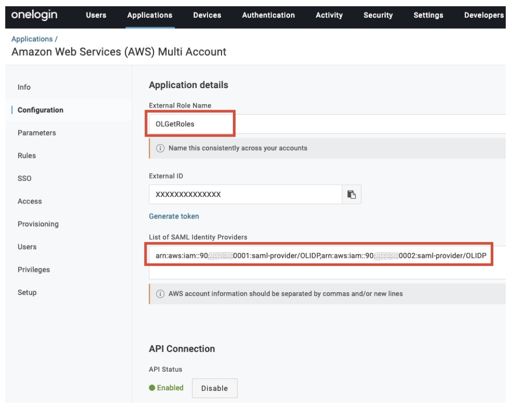Go to Applications breadcrumb link
The height and width of the screenshot is (404, 509).
[x=32, y=39]
